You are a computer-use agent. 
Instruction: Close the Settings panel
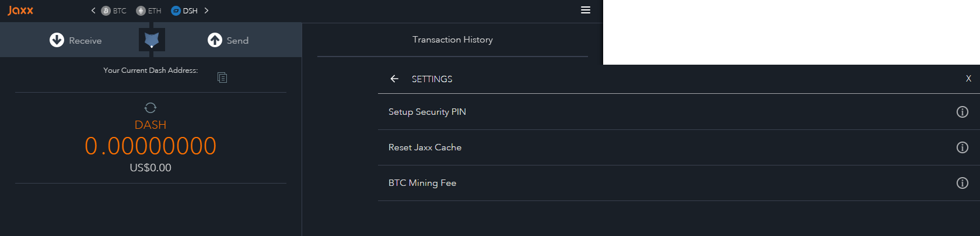[968, 79]
